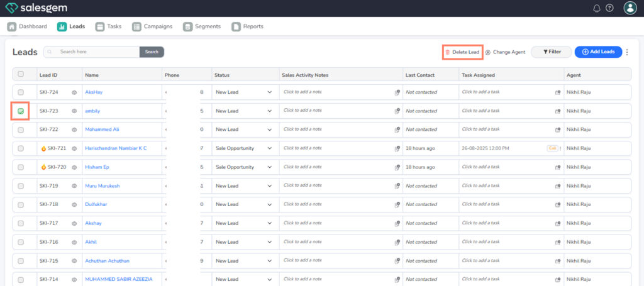The image size is (644, 286).
Task: Open the three-dot menu beside Add Leads
Action: 627,52
